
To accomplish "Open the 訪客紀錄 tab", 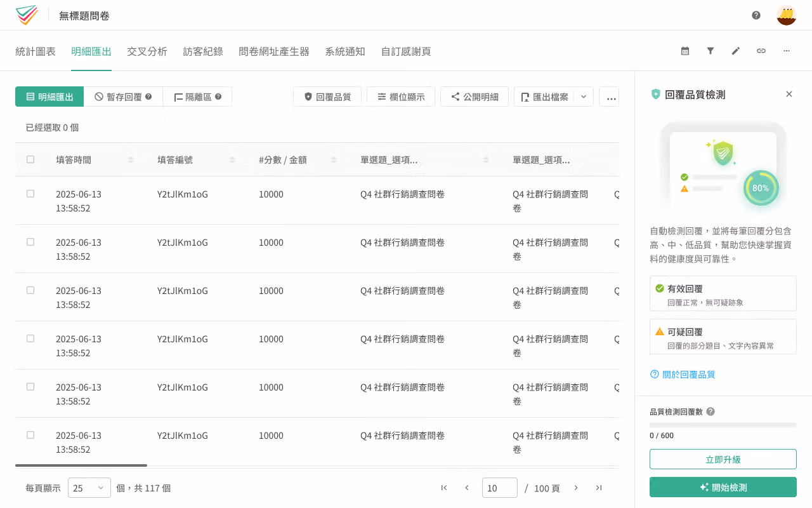I will (203, 51).
